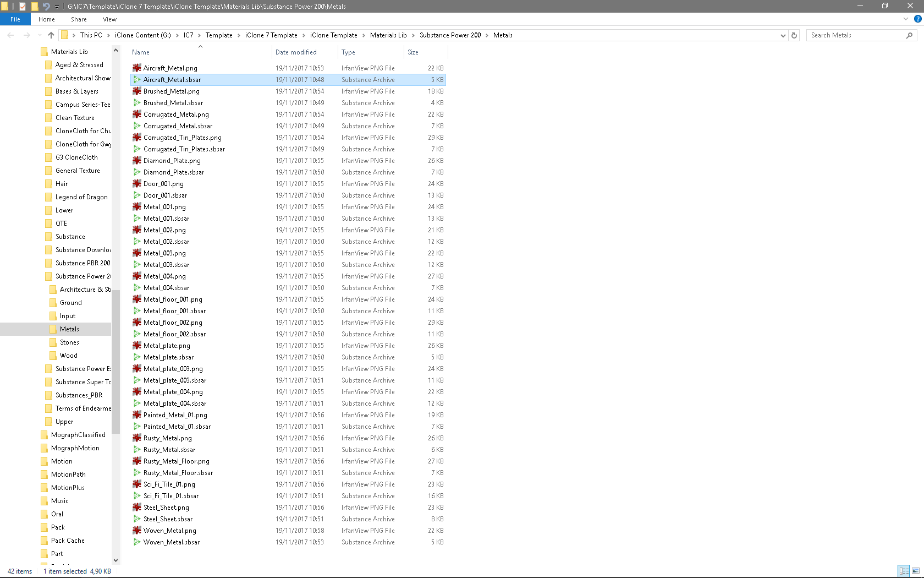Click the magnifier icon in Search Metals
924x578 pixels.
coord(909,35)
